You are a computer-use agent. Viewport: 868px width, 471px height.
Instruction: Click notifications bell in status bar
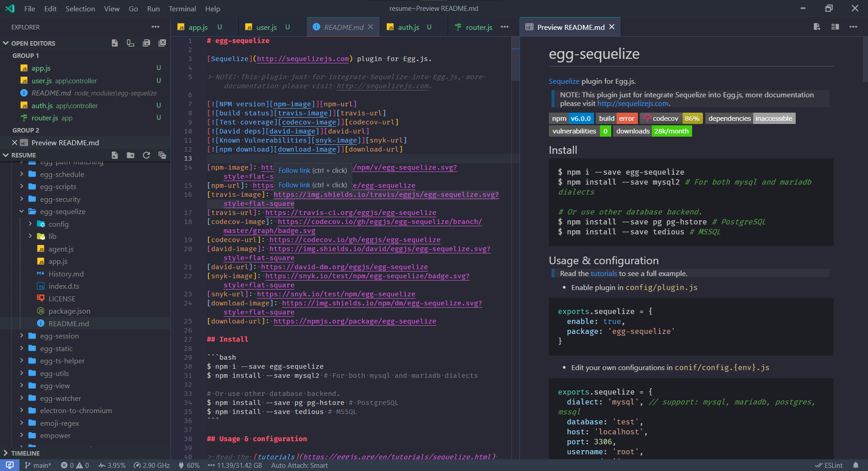[856, 465]
